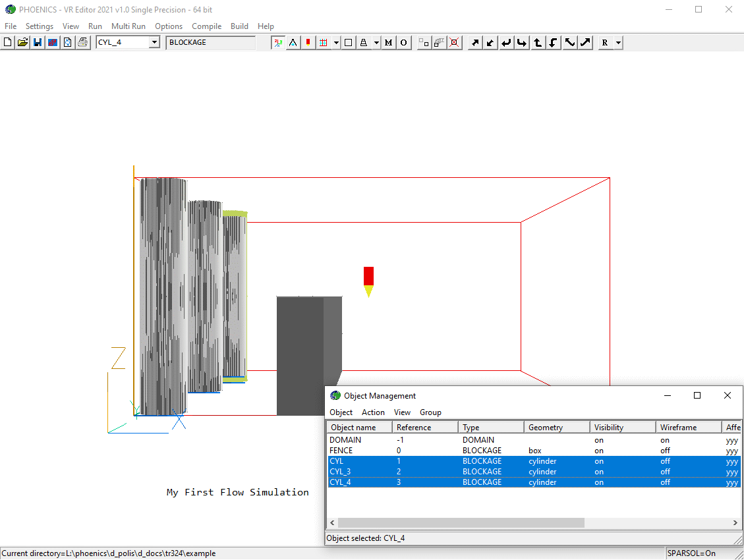Screen dimensions: 744x560
Task: Toggle the red probe icon
Action: pyautogui.click(x=308, y=43)
